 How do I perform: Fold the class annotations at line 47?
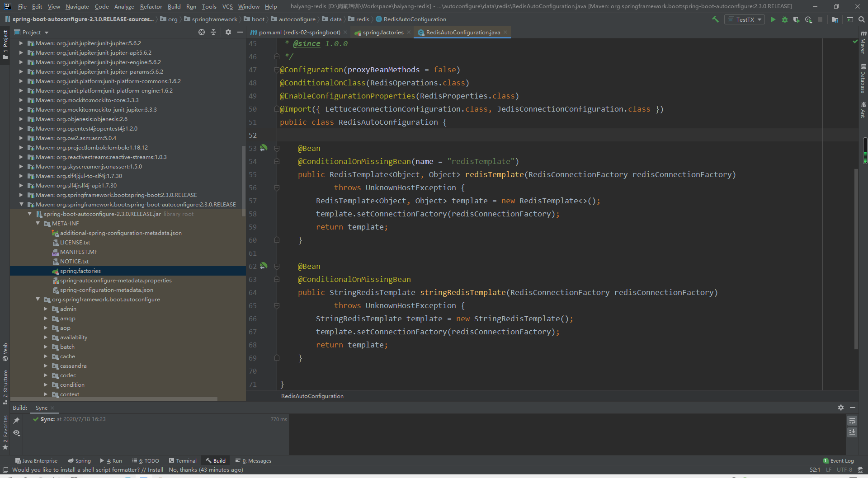277,70
